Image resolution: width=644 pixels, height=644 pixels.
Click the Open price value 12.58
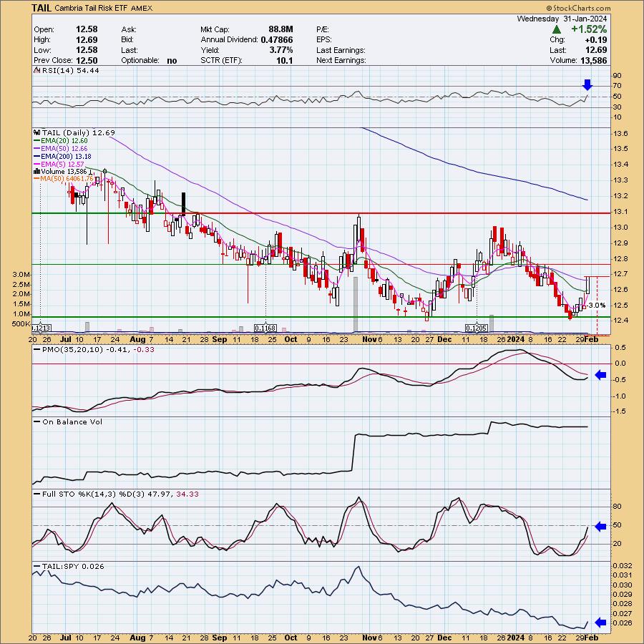[x=87, y=29]
